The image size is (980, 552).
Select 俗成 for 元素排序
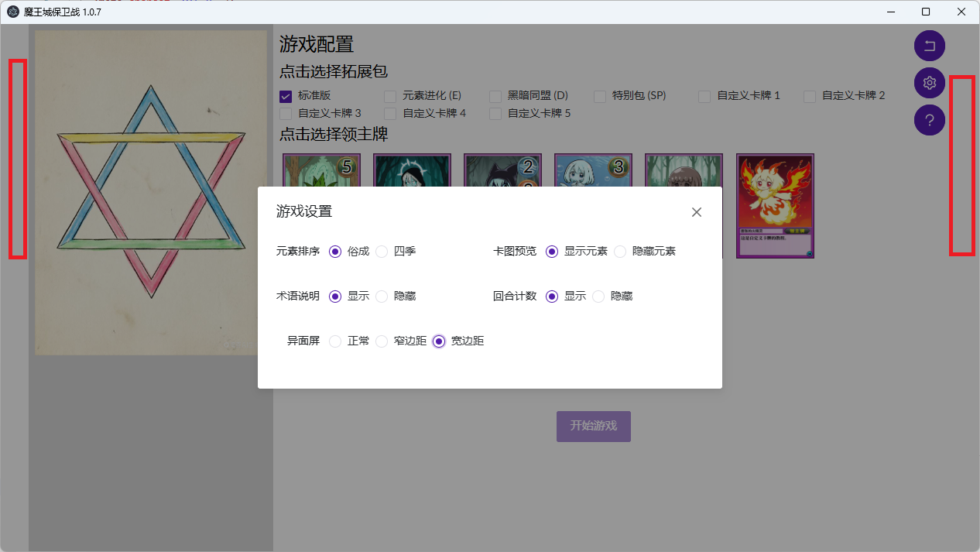point(335,251)
